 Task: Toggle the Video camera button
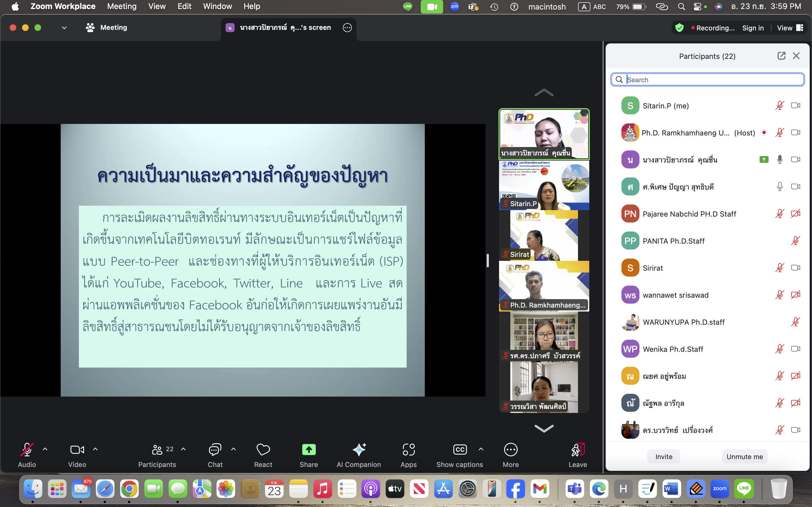tap(77, 450)
